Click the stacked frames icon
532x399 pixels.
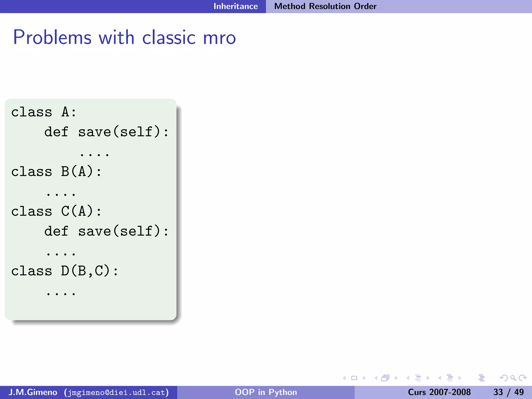click(385, 378)
